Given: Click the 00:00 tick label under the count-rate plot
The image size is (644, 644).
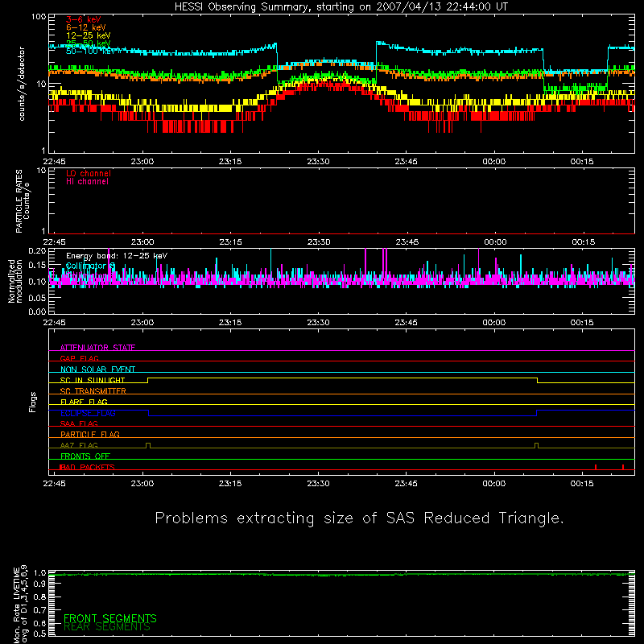Looking at the screenshot, I should tap(494, 162).
